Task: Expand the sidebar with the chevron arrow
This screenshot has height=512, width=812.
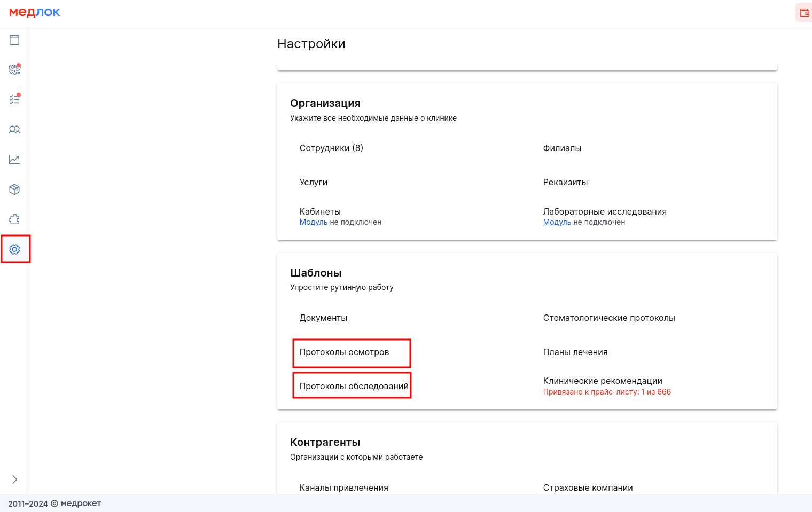Action: pos(14,479)
